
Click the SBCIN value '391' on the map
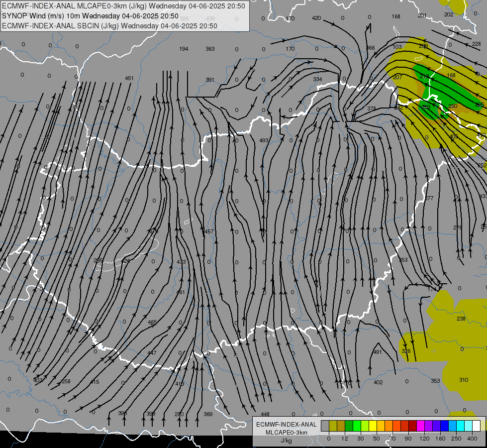210,80
